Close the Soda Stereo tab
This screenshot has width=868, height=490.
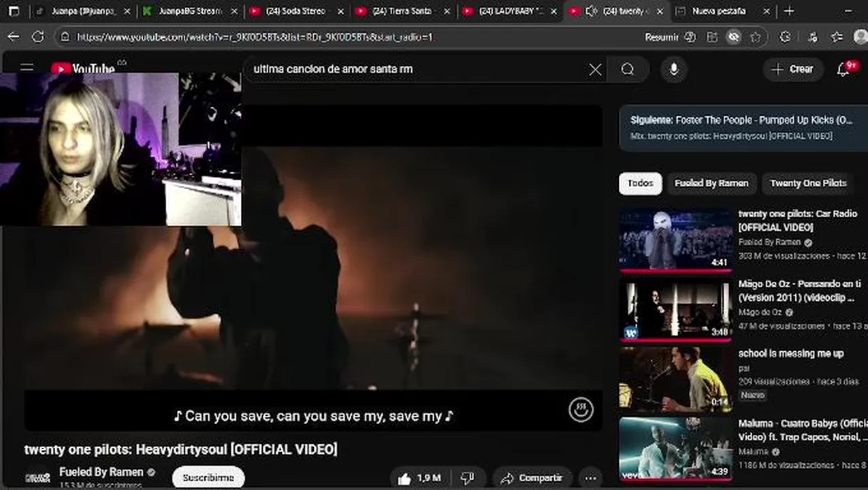pos(340,12)
